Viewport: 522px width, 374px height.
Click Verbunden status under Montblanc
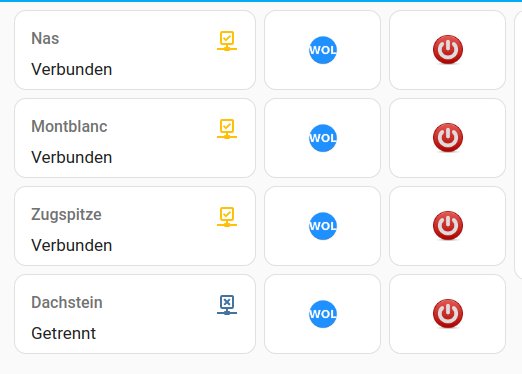point(71,157)
